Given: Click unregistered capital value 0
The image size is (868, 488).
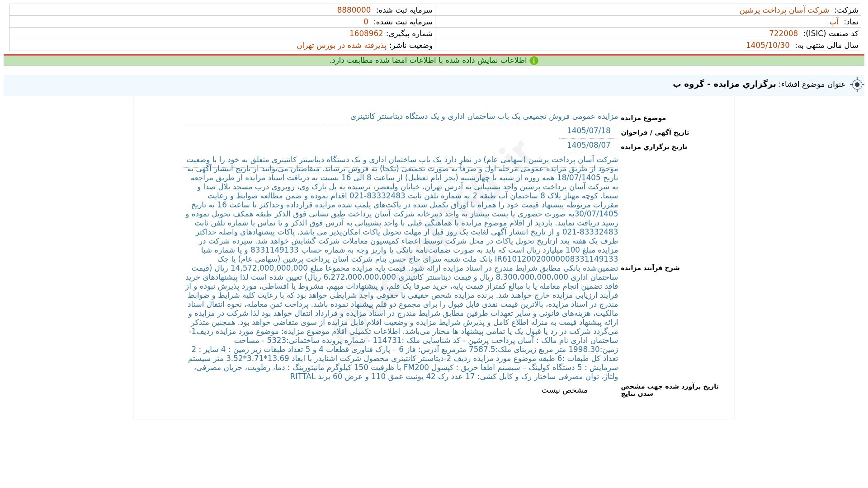Looking at the screenshot, I should 366,22.
